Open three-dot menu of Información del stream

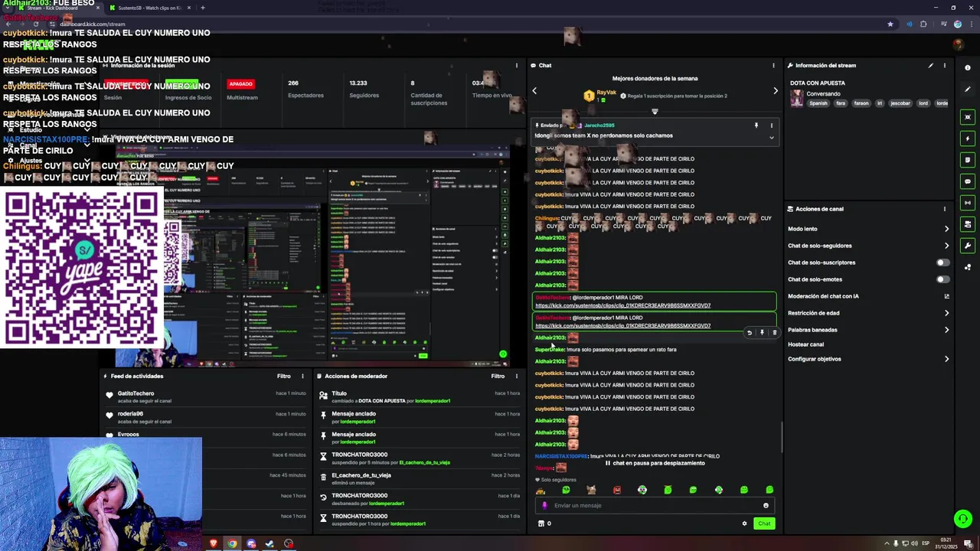point(944,65)
